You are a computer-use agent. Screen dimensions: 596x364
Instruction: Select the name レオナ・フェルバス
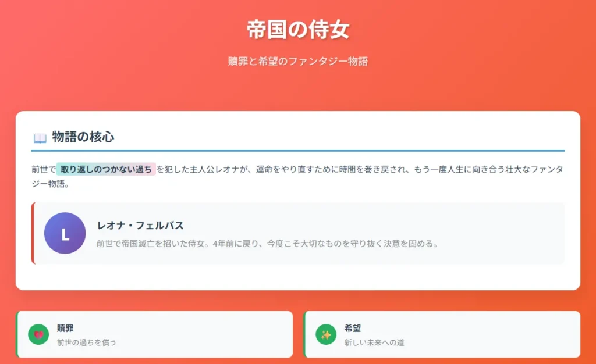pyautogui.click(x=140, y=226)
